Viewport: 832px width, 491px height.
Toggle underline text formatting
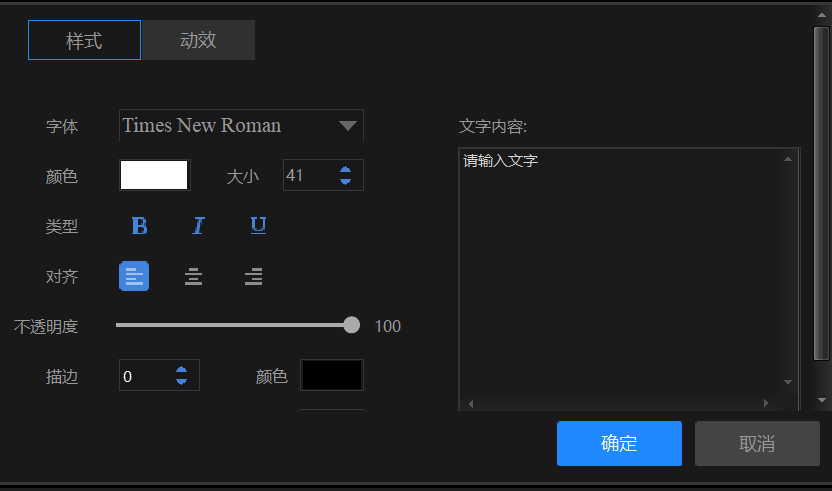[258, 226]
